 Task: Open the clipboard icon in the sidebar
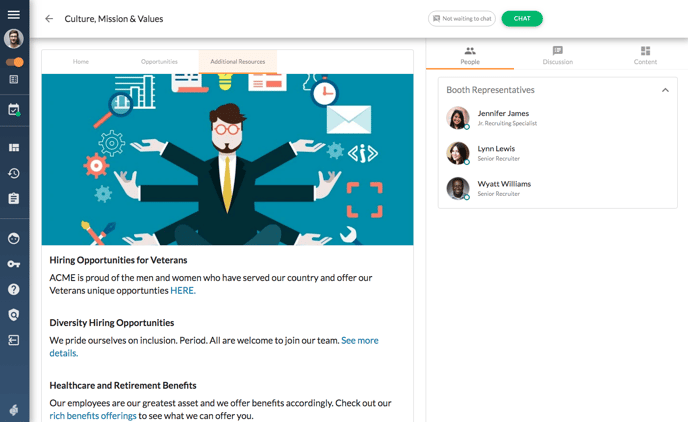14,198
